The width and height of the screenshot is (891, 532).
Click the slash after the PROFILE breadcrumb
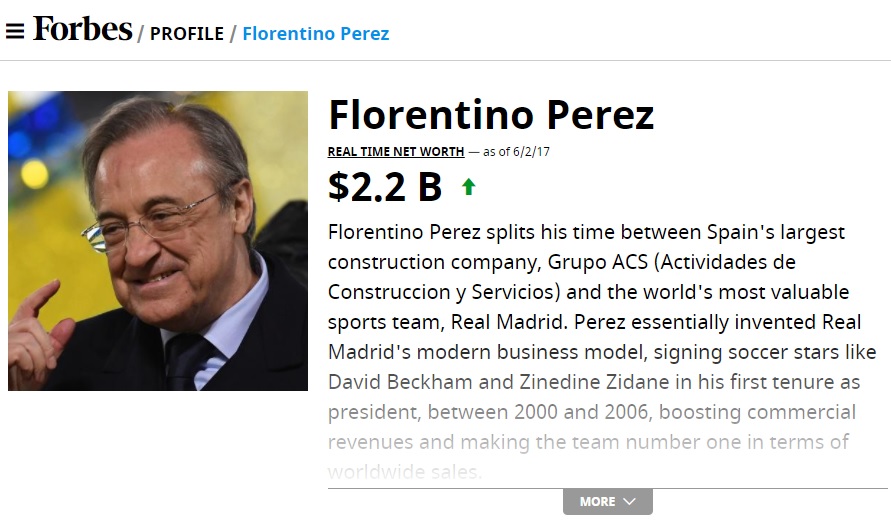click(x=233, y=34)
